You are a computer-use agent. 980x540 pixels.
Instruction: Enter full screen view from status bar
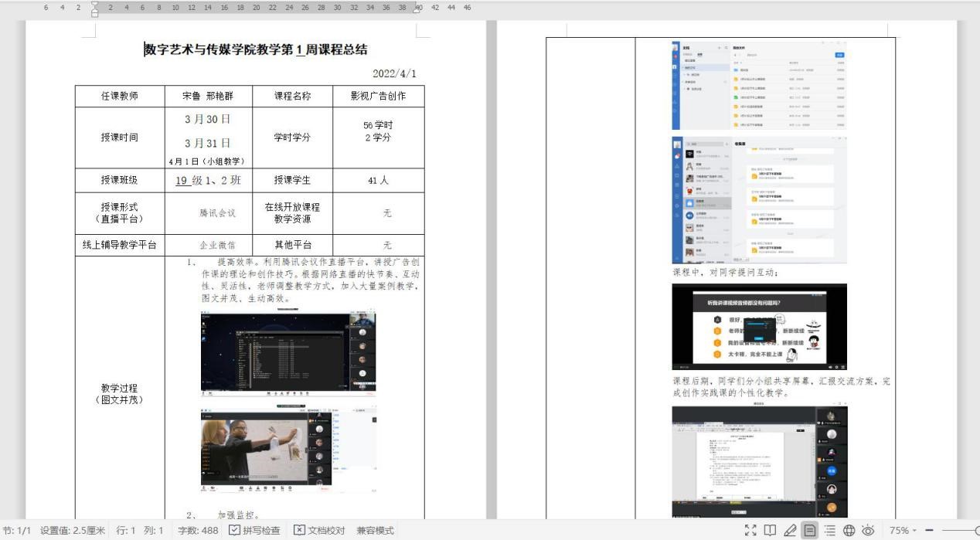click(750, 530)
